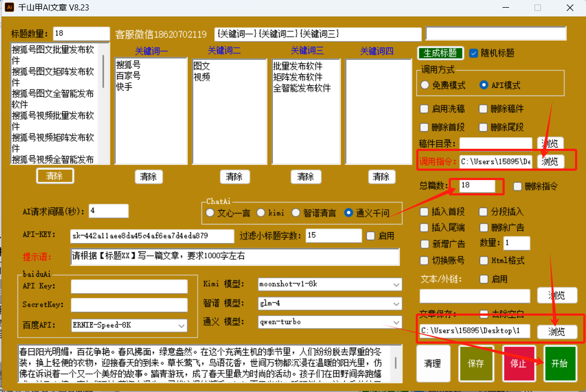Click the app icon in title bar
586x392 pixels.
pyautogui.click(x=9, y=7)
